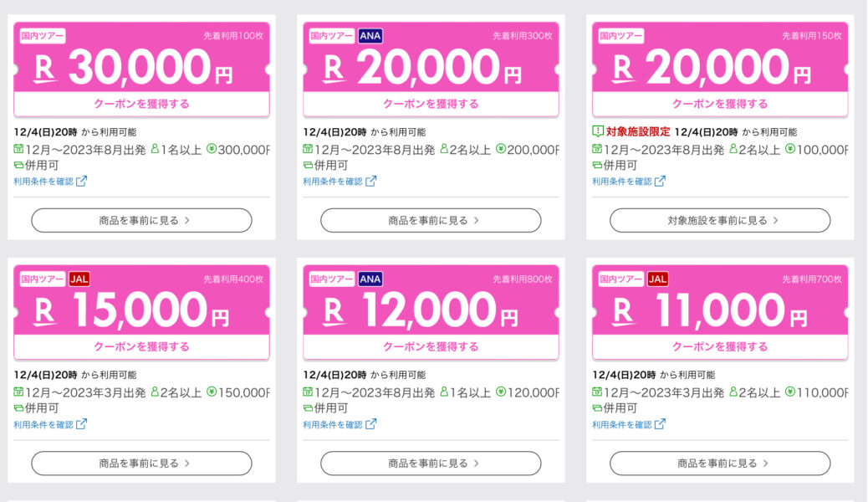Click the JAL badge on 15,000円 coupon
868x502 pixels.
click(x=79, y=279)
